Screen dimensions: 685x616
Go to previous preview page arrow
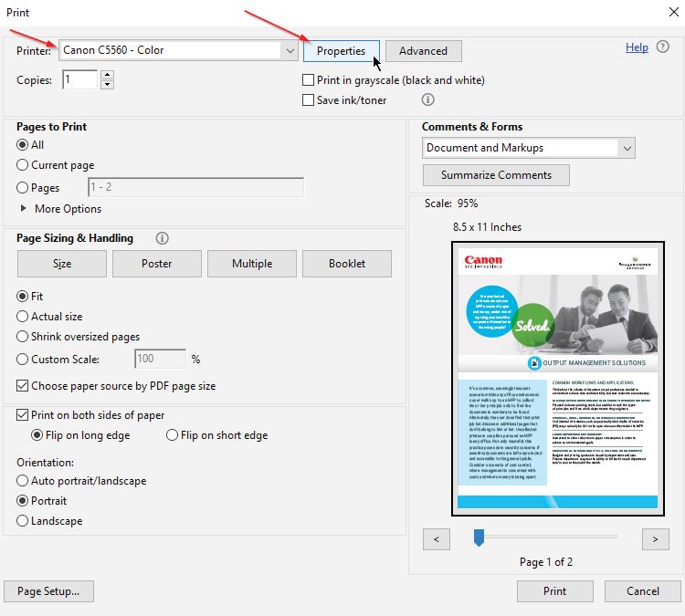[437, 539]
